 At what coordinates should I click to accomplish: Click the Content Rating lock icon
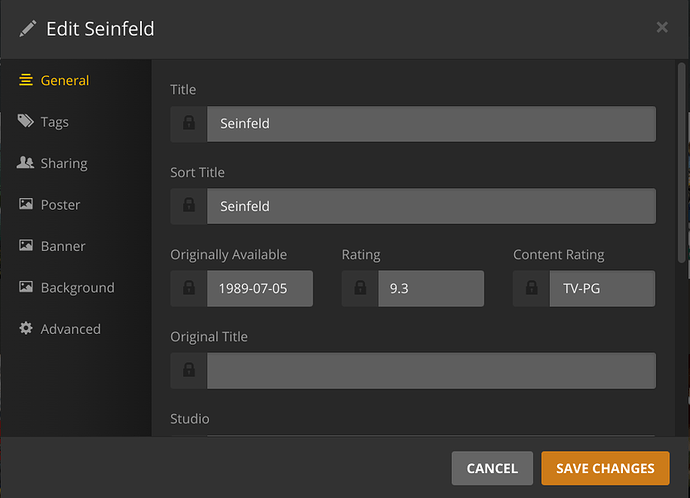[532, 289]
